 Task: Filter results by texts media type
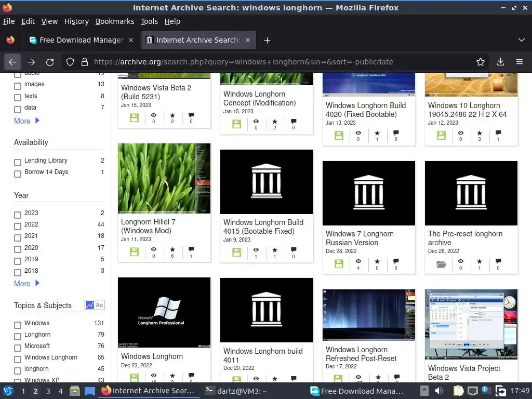[x=18, y=98]
